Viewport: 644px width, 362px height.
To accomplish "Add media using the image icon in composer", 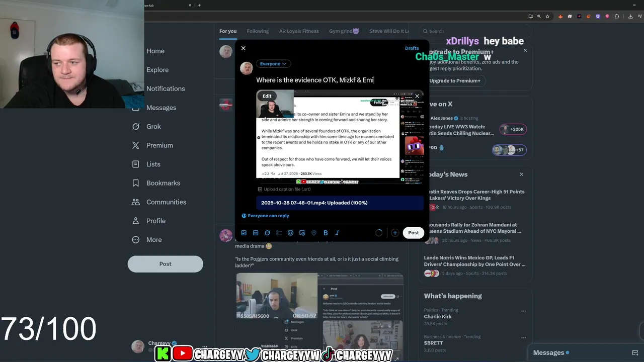I will tap(244, 233).
